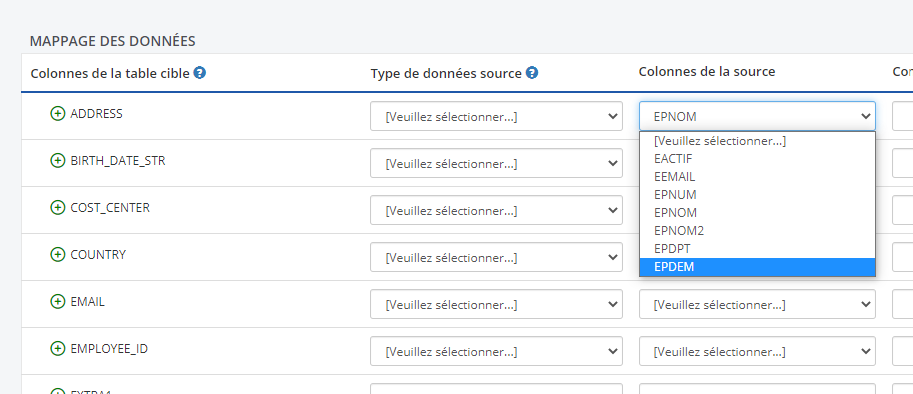Choose EPNOM2 from the open list
Image resolution: width=913 pixels, height=394 pixels.
tap(757, 231)
